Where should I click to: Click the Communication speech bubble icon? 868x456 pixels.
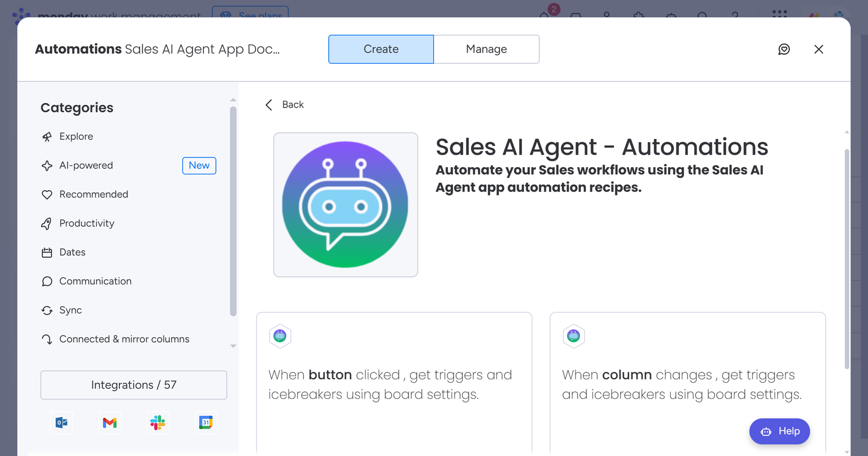[47, 281]
